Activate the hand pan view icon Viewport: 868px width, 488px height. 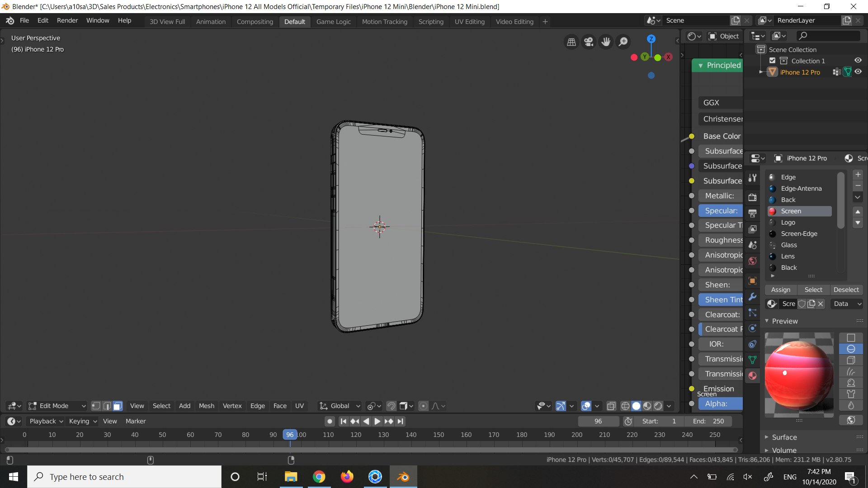pos(606,42)
